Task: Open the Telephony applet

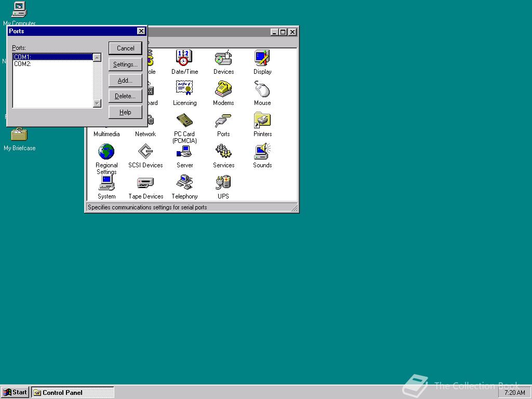Action: coord(184,183)
